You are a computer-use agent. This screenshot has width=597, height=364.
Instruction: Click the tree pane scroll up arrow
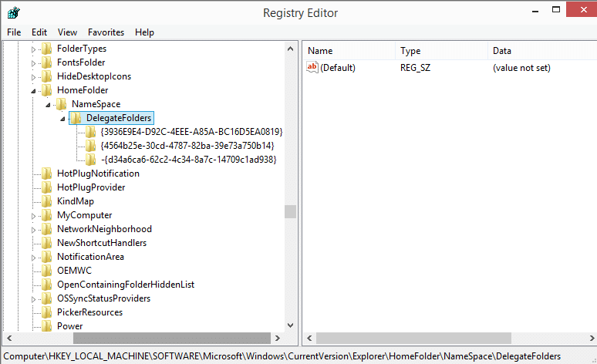pos(291,49)
